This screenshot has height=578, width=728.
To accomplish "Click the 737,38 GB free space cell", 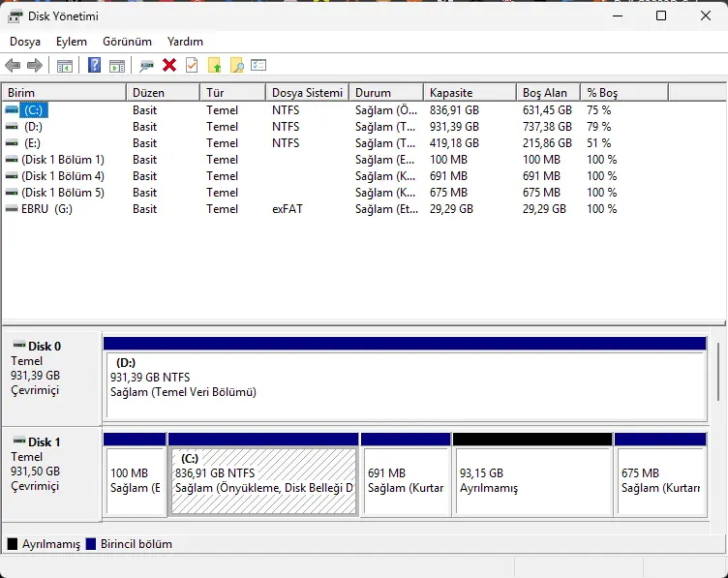I will (547, 126).
